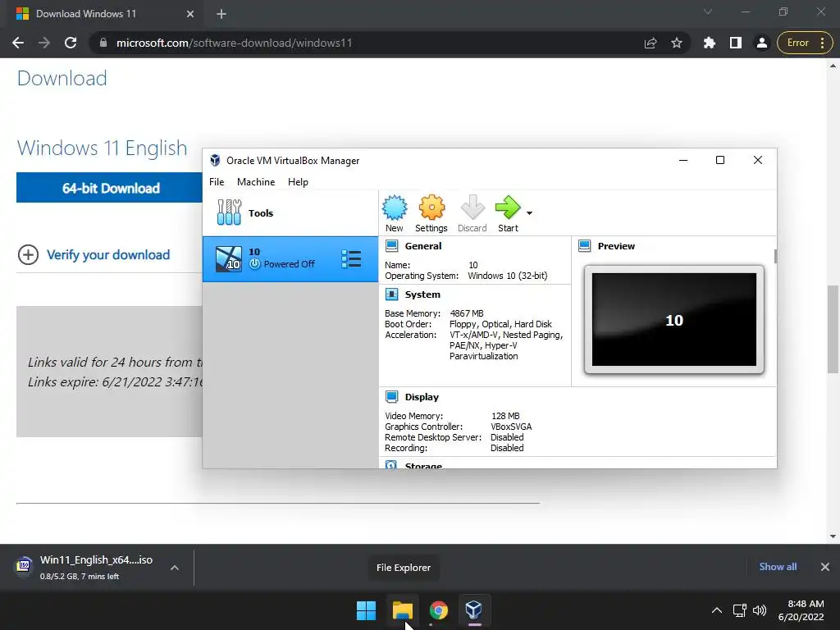This screenshot has height=630, width=840.
Task: Click the 4867 MB base memory value
Action: [467, 313]
